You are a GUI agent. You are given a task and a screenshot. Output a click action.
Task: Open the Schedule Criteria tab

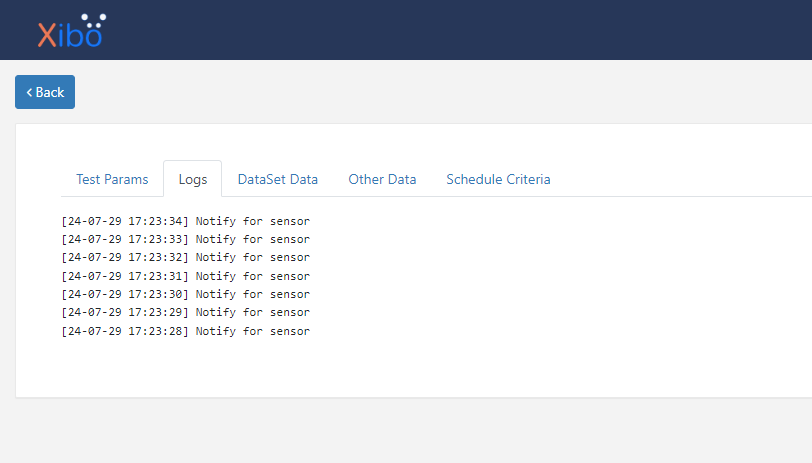pos(498,179)
